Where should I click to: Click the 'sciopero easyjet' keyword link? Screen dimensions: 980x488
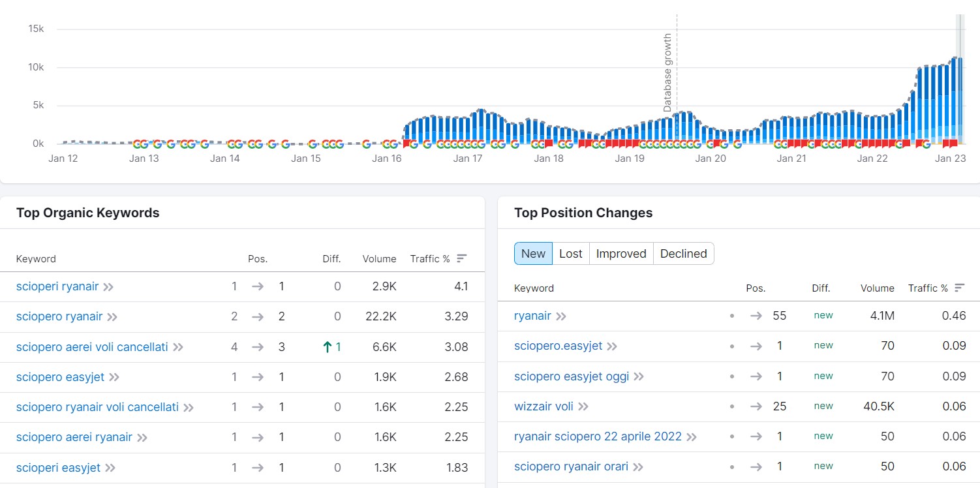coord(61,377)
